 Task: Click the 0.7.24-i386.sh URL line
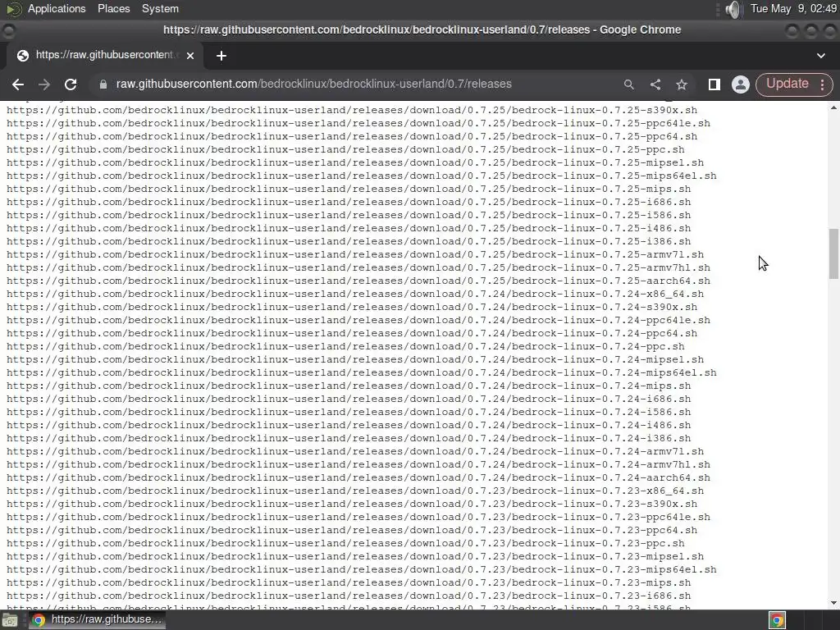click(349, 438)
